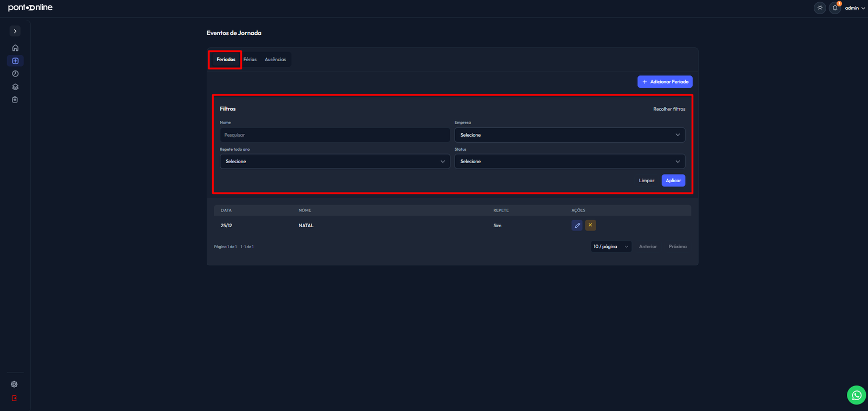Click the red logout icon in the sidebar
Image resolution: width=868 pixels, height=411 pixels.
tap(14, 398)
